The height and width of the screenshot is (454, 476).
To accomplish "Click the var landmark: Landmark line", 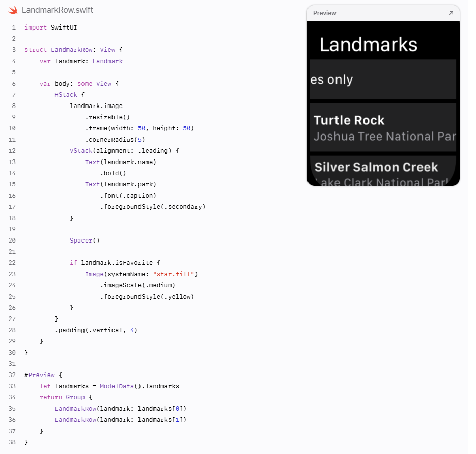I will pyautogui.click(x=81, y=61).
